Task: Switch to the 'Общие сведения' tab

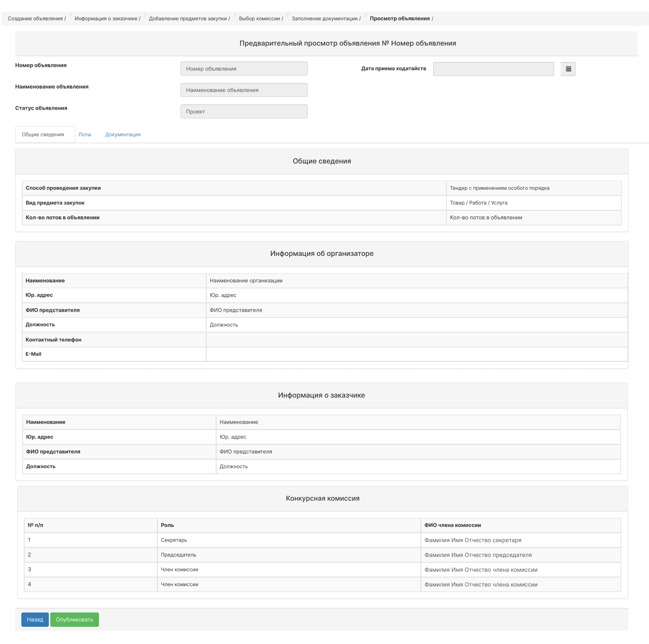Action: pyautogui.click(x=45, y=134)
